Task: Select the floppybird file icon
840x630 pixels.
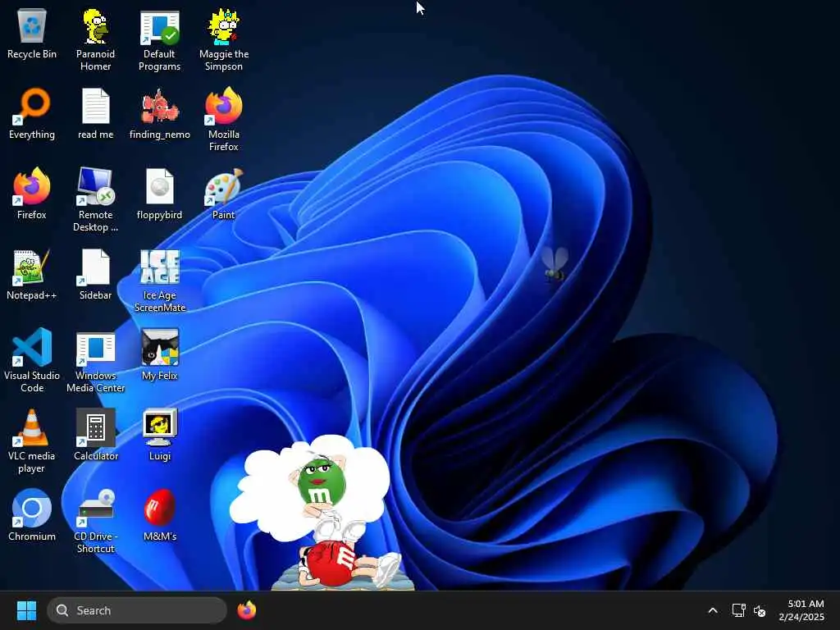Action: [x=160, y=194]
